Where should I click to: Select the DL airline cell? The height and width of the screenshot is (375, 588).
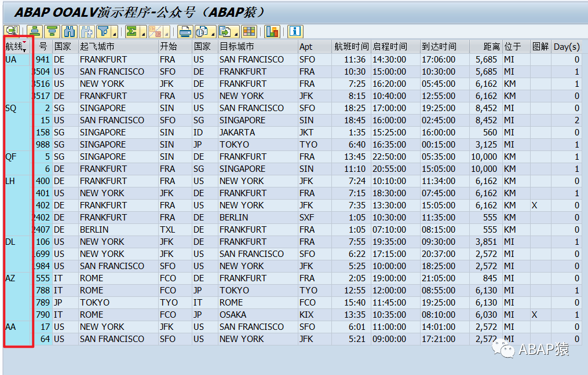(17, 242)
